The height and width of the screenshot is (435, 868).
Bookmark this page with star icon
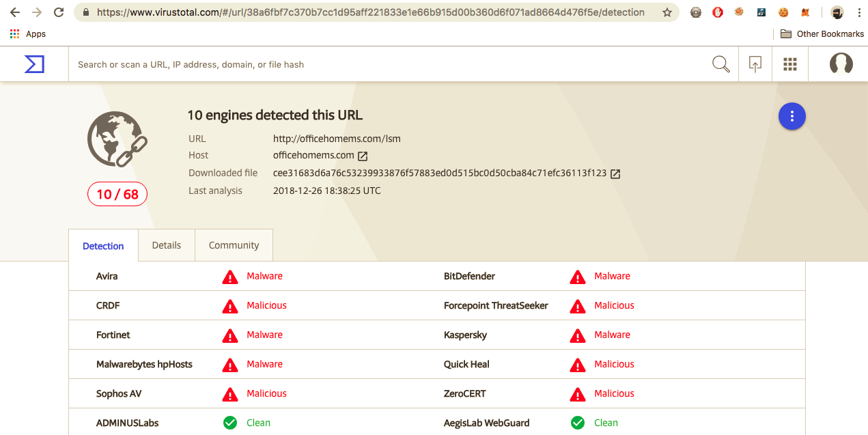click(x=667, y=12)
